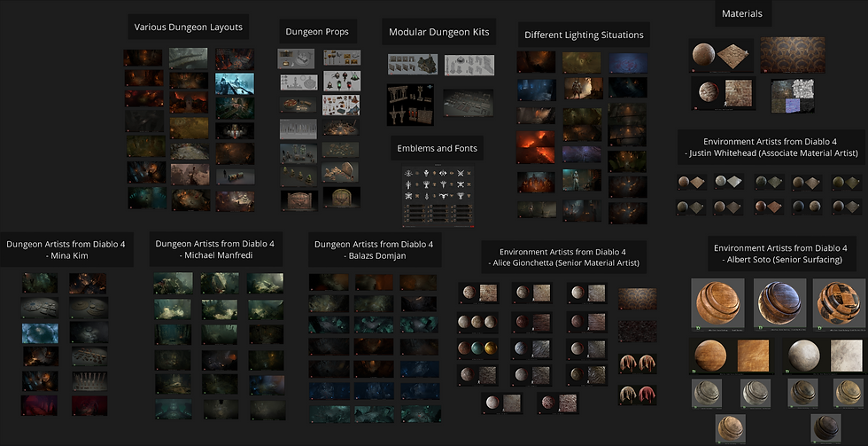Select the purple starry lighting image
The height and width of the screenshot is (446, 868).
(582, 154)
